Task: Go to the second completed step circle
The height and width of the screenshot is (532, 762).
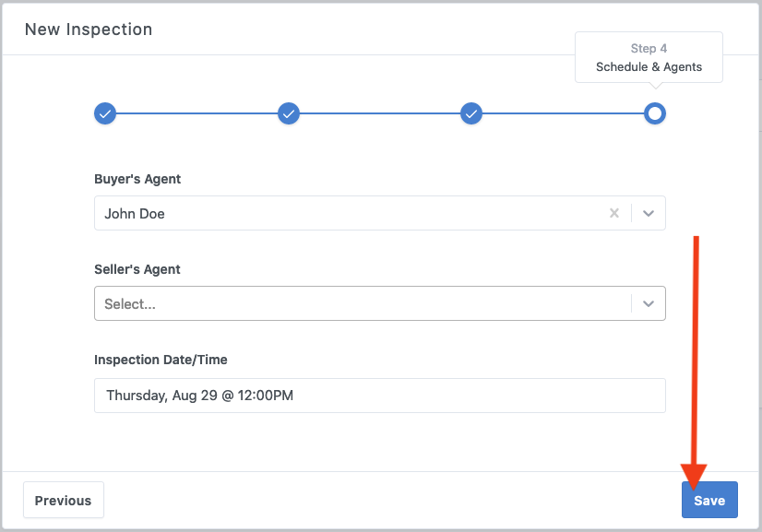Action: (289, 113)
